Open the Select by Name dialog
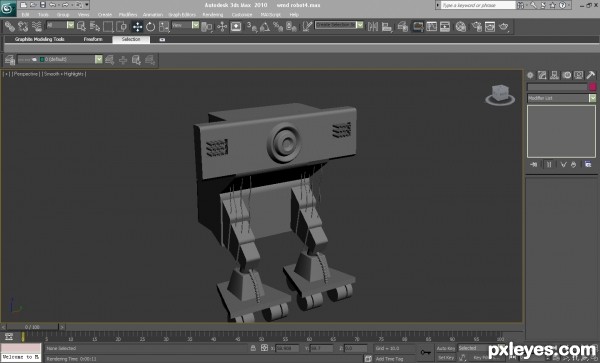Screen dimensions: 600x363 pos(95,26)
